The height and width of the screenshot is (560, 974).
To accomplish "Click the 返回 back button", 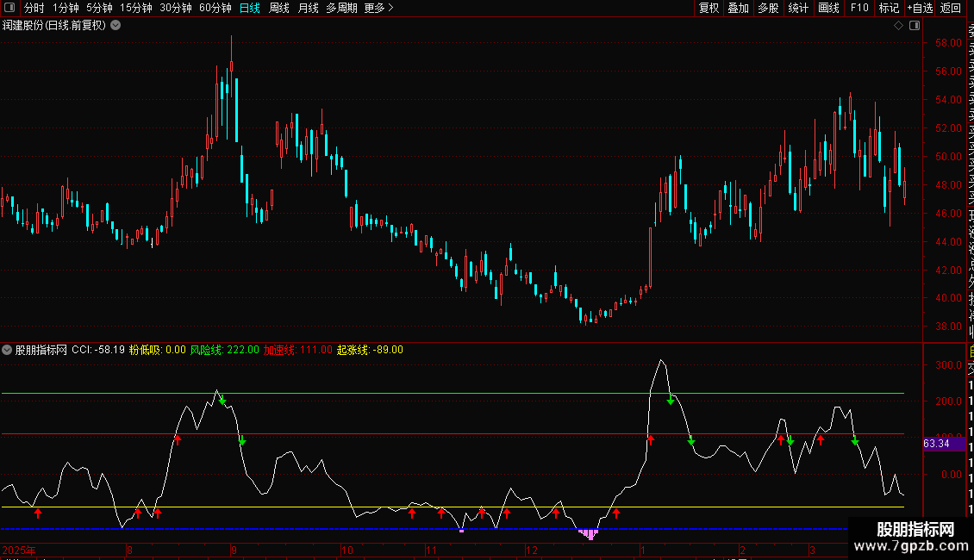I will coord(951,9).
